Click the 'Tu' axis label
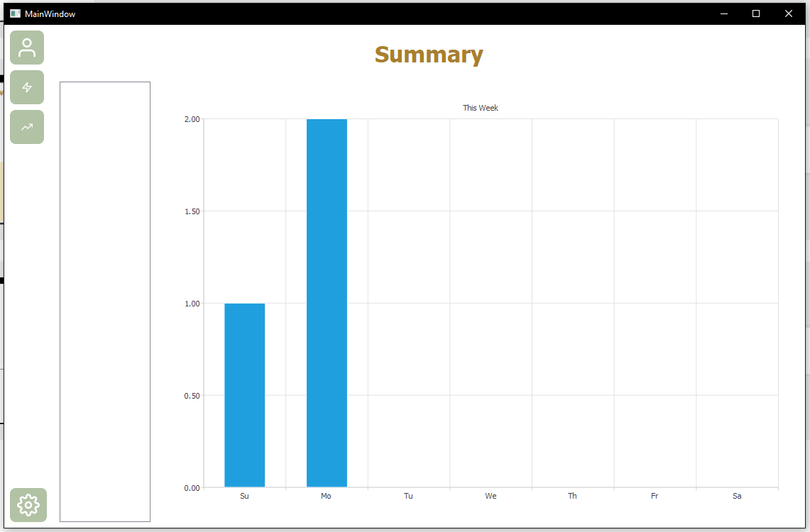 point(408,496)
